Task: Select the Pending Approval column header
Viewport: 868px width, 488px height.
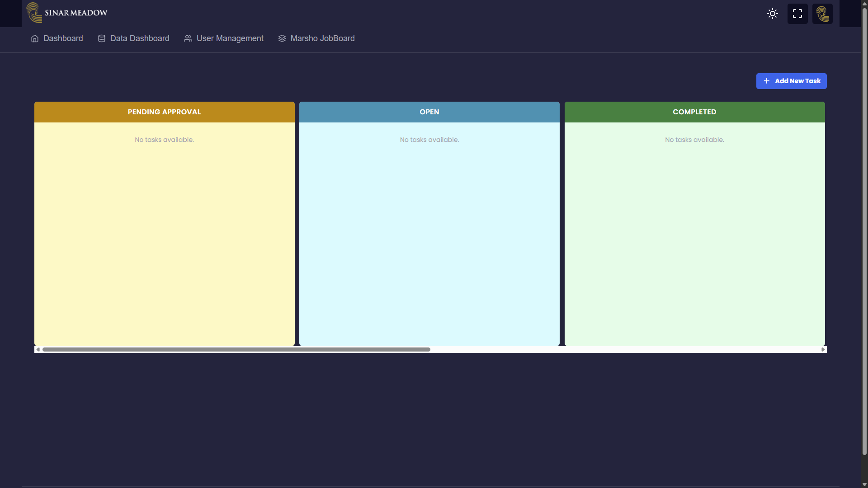Action: tap(164, 112)
